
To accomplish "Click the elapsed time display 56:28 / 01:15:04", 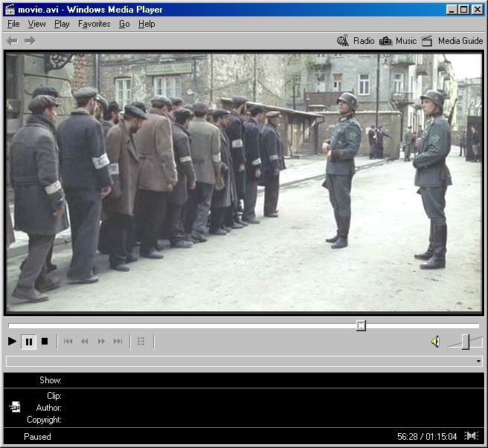I will click(427, 437).
